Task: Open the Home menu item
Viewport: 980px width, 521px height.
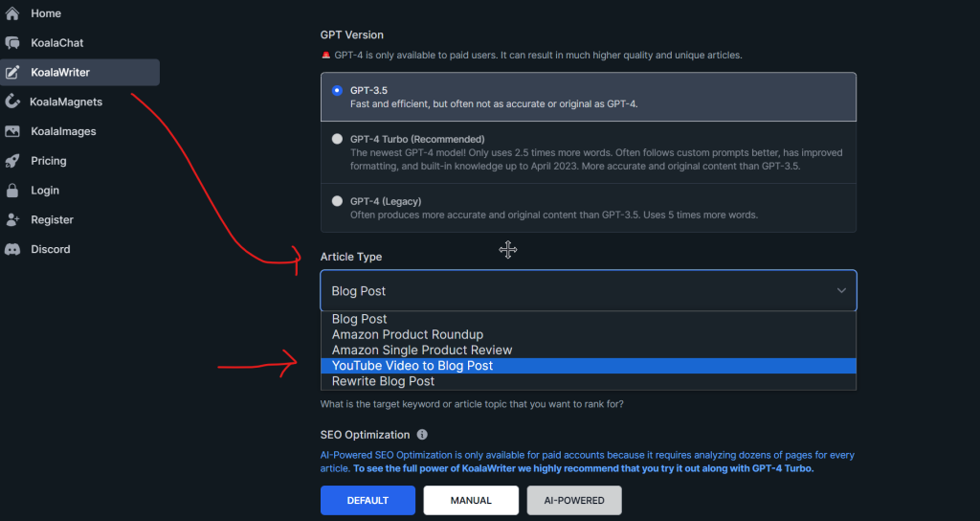Action: click(46, 13)
